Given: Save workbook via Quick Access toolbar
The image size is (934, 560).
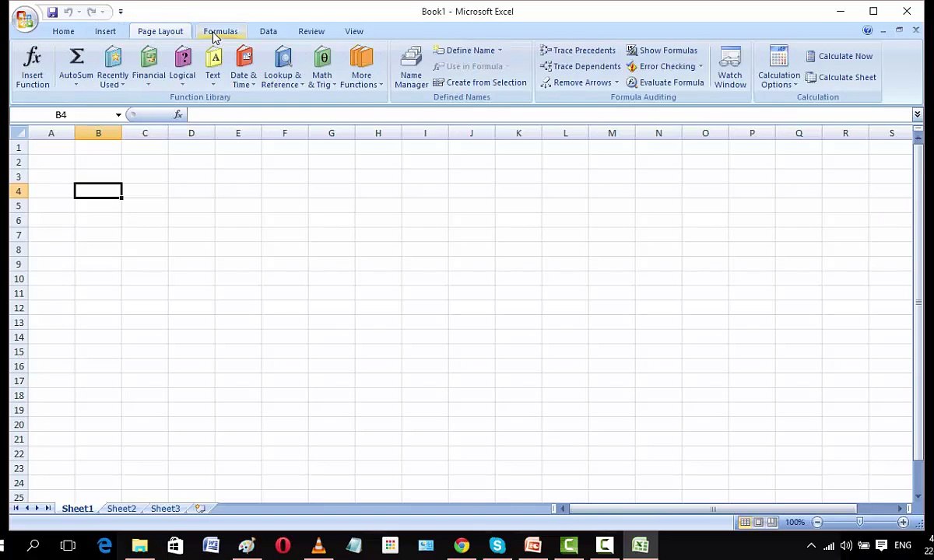Looking at the screenshot, I should point(52,12).
